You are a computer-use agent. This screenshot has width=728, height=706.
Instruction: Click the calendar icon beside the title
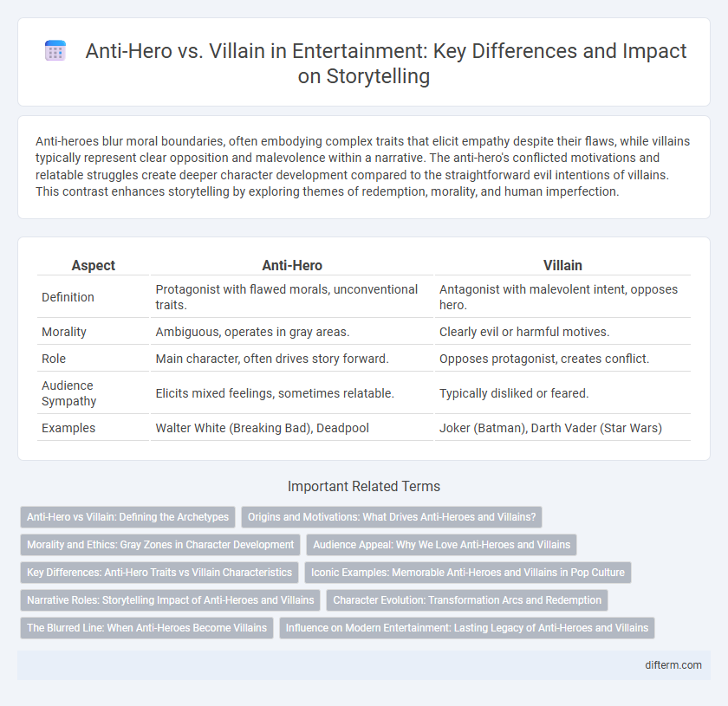pos(55,50)
